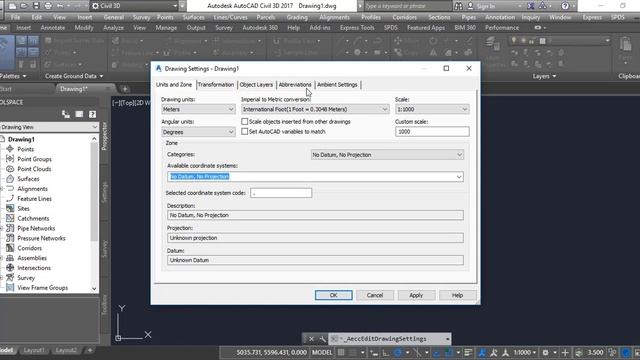Click the Pipe Networks icon
The width and height of the screenshot is (640, 360).
click(x=10, y=228)
